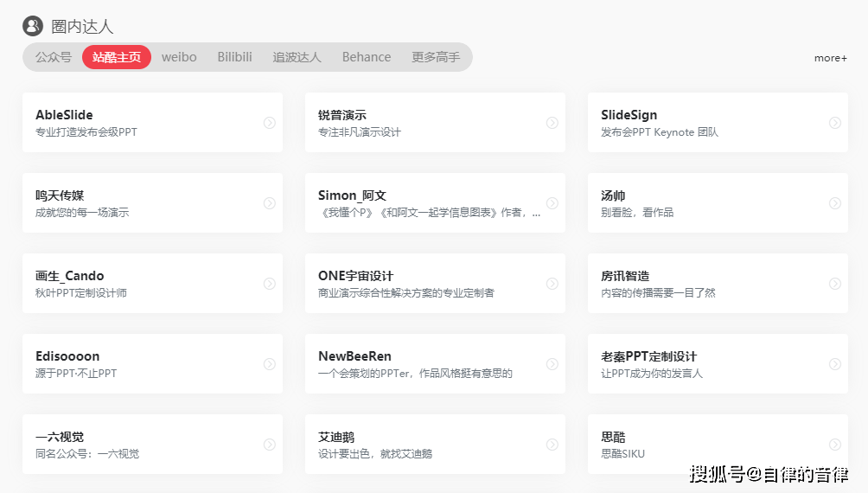Select the Behance tab
The width and height of the screenshot is (868, 493).
(x=367, y=57)
